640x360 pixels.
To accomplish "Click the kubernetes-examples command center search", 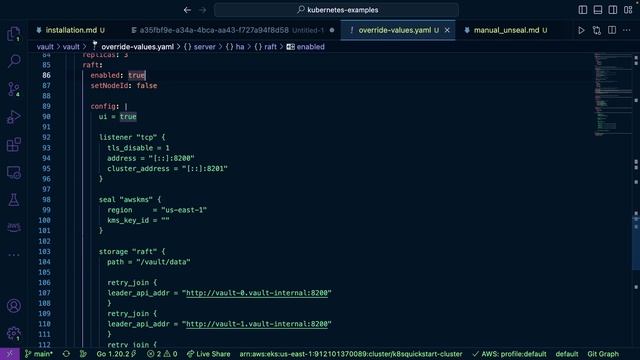I will (336, 10).
